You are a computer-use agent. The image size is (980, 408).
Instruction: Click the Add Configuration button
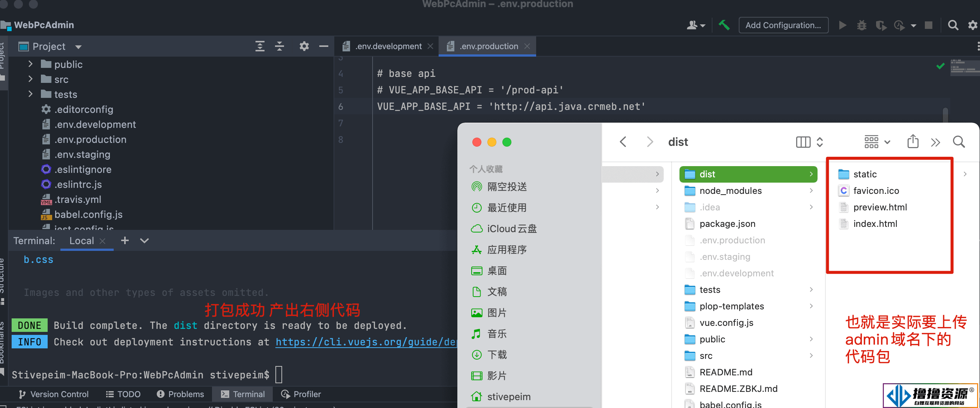(783, 25)
